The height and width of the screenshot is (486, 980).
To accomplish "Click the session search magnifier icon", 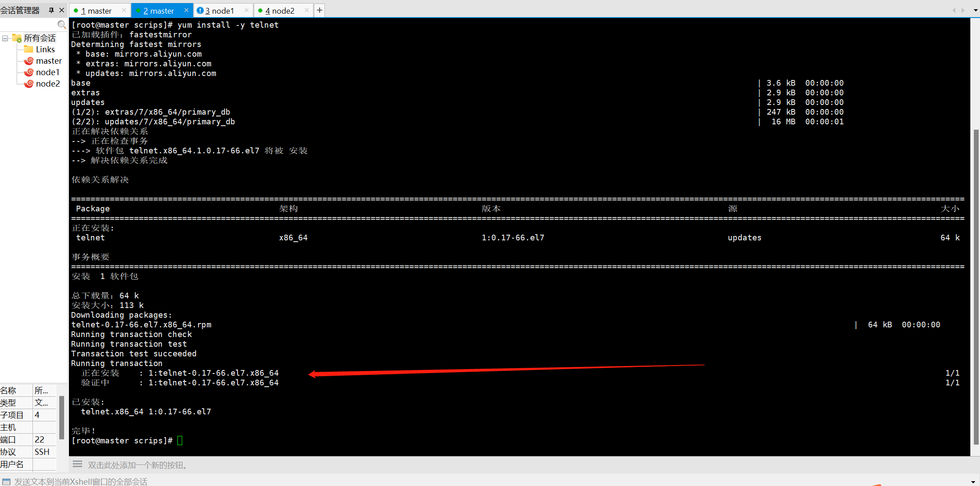I will click(61, 25).
